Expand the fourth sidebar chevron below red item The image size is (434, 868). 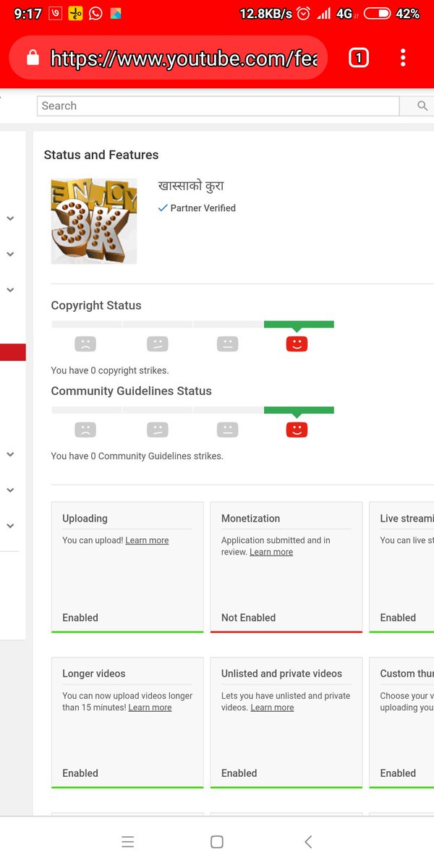click(10, 454)
